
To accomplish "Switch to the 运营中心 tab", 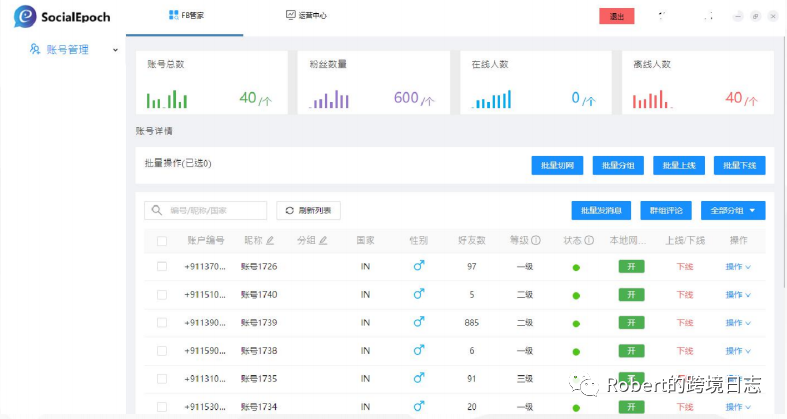I will point(306,16).
